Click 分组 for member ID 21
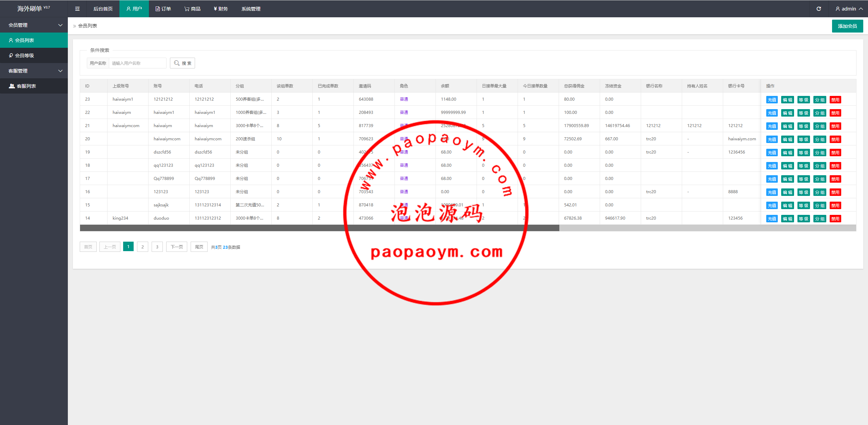 (820, 126)
